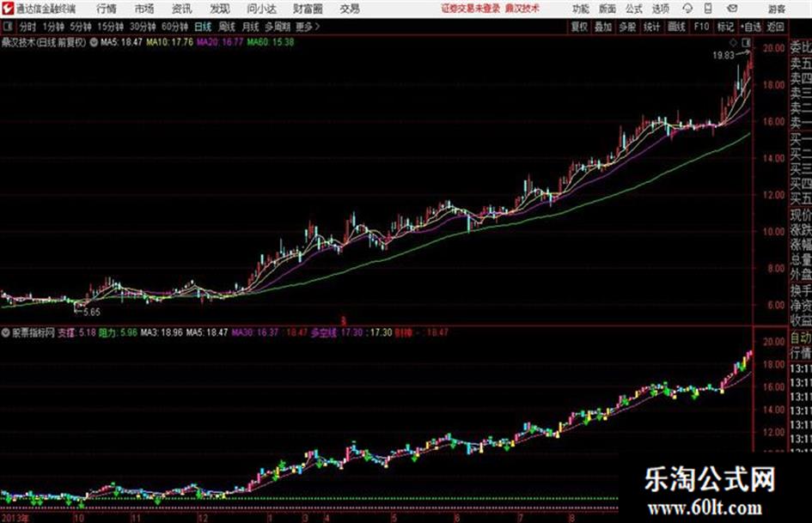The image size is (812, 523).
Task: Click the 2013年 date axis label
Action: pos(15,518)
